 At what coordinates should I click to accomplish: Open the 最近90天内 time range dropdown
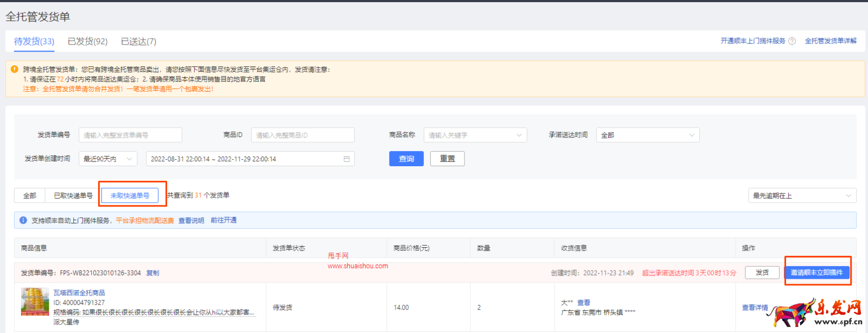(x=107, y=159)
